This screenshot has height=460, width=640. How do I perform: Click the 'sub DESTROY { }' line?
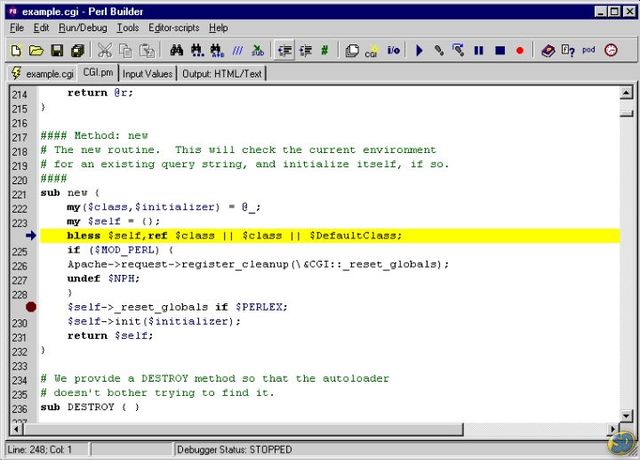click(90, 407)
